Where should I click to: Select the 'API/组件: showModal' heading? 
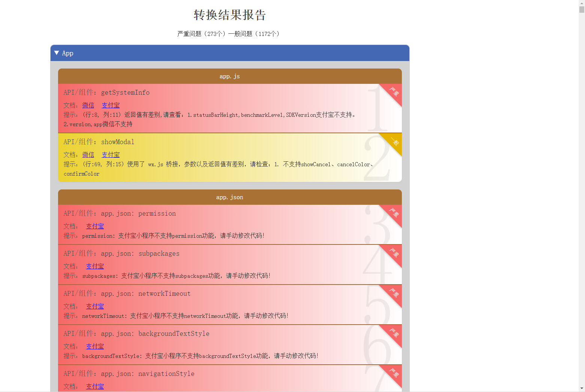(x=99, y=142)
